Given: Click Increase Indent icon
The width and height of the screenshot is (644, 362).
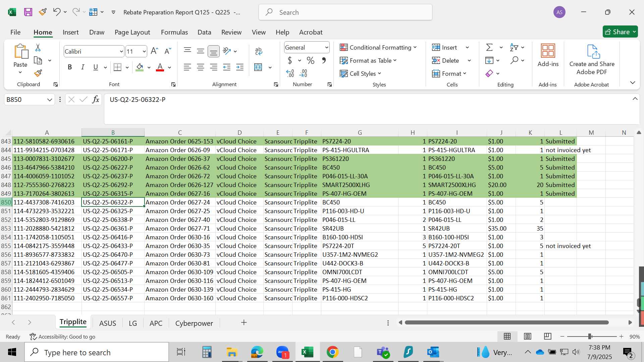Looking at the screenshot, I should 240,67.
